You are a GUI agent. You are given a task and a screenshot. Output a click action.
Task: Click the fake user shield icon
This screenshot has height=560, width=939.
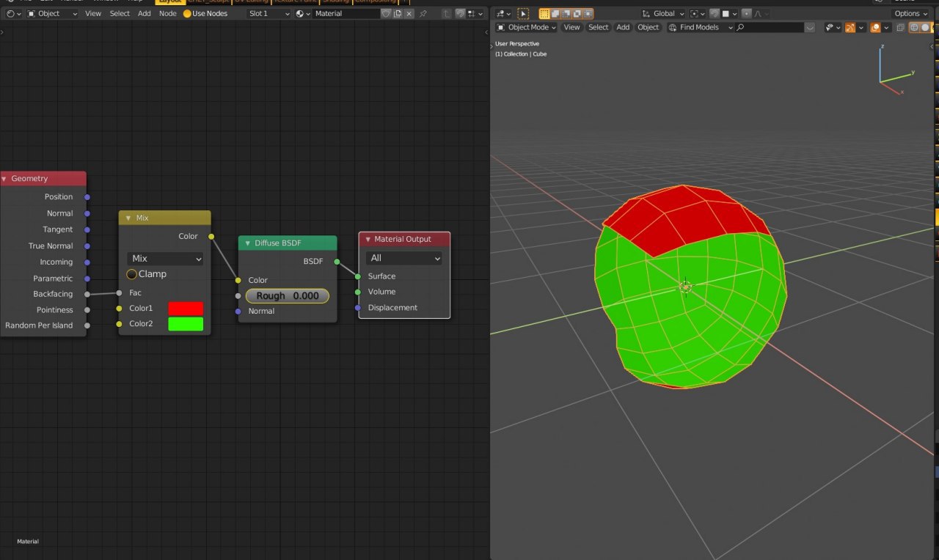386,14
